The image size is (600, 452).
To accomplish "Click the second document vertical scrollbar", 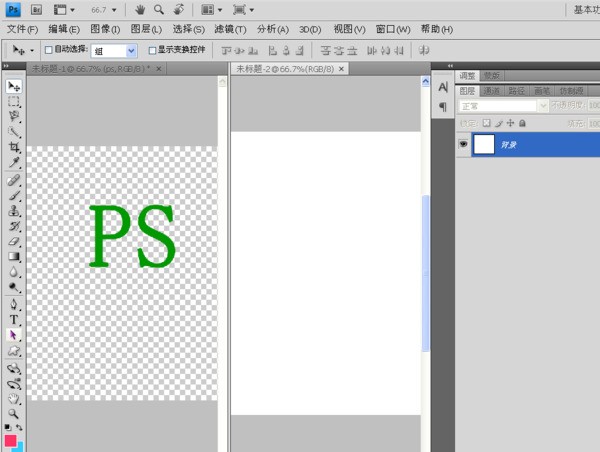I will coord(425,273).
